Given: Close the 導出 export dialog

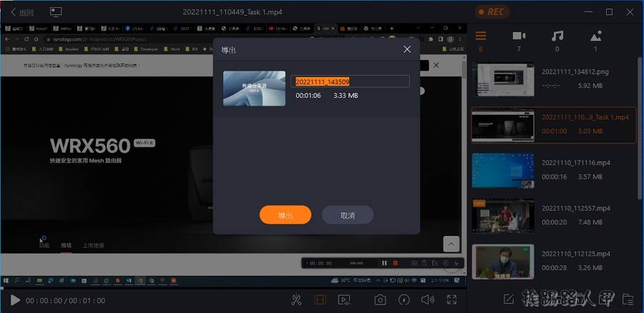Looking at the screenshot, I should (407, 49).
